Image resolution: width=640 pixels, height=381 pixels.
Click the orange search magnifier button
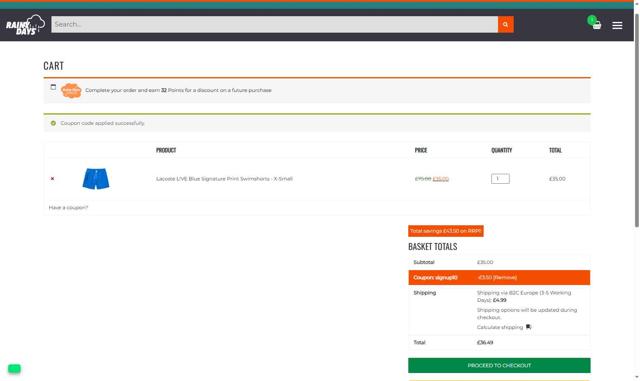[x=505, y=25]
